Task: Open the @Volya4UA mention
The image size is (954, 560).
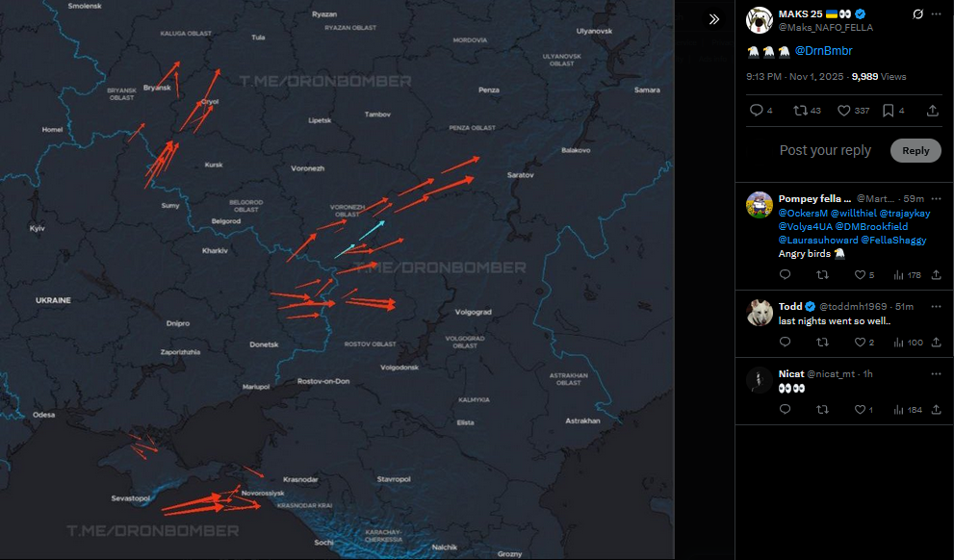Action: [x=806, y=226]
